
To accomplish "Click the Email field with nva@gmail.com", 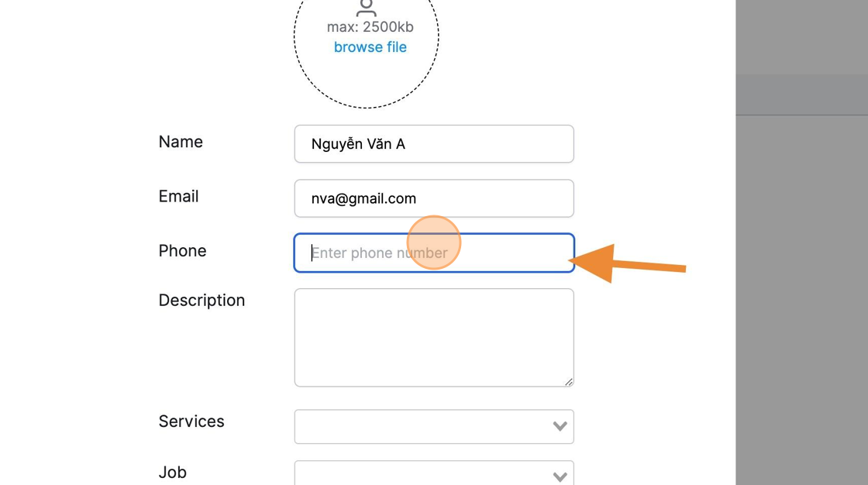I will click(x=434, y=198).
